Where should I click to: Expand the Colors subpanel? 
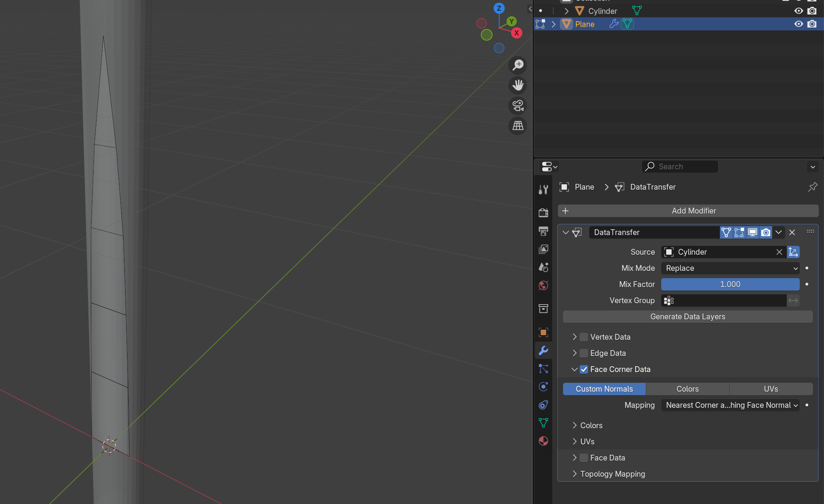point(574,426)
